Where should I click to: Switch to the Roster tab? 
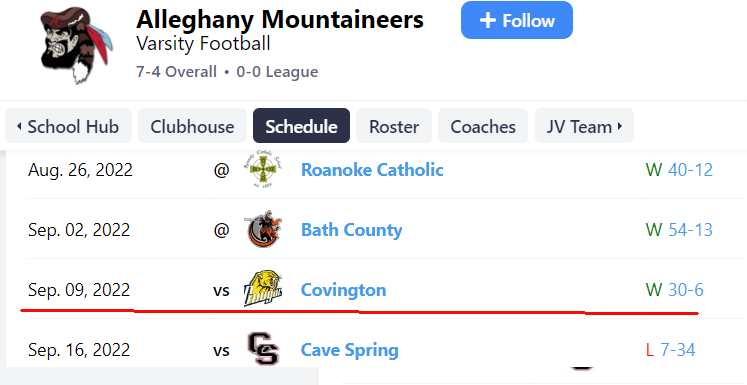[394, 126]
